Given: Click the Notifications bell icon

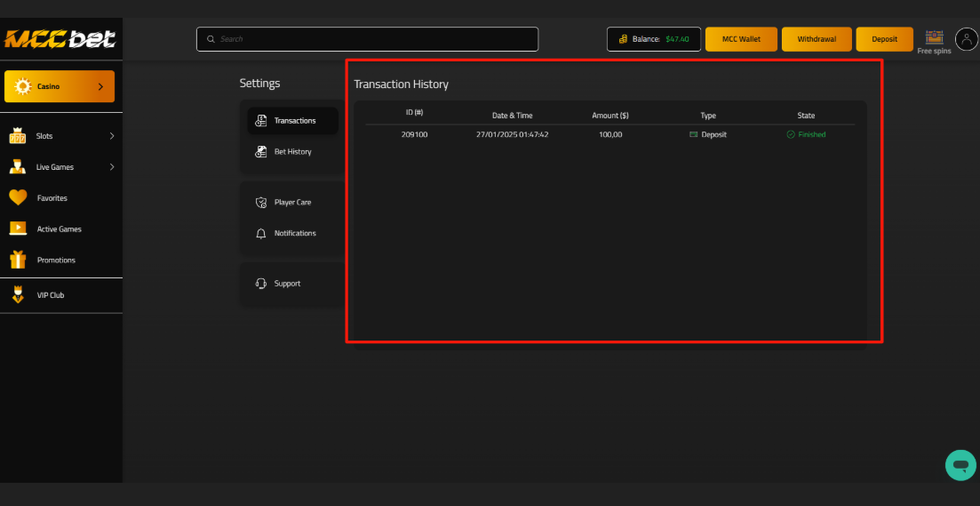Looking at the screenshot, I should [261, 234].
